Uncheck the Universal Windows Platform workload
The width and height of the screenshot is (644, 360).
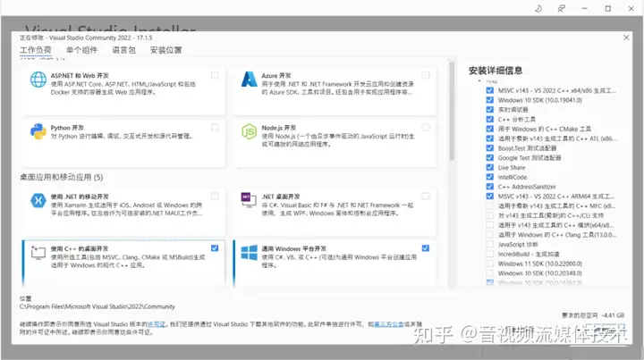(x=426, y=248)
